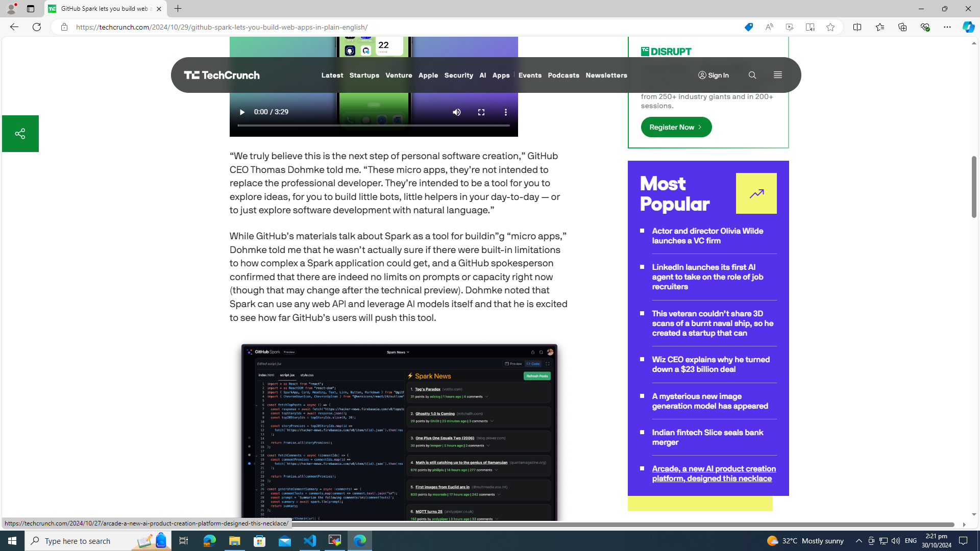Image resolution: width=980 pixels, height=551 pixels.
Task: Close the GitHub Spark tab
Action: coord(159,9)
